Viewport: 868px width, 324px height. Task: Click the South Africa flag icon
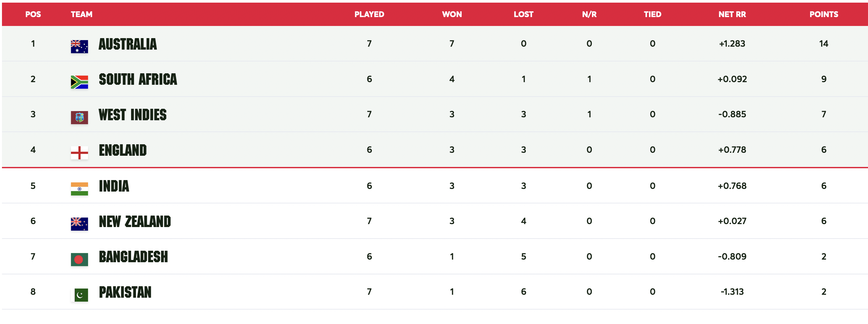click(79, 82)
